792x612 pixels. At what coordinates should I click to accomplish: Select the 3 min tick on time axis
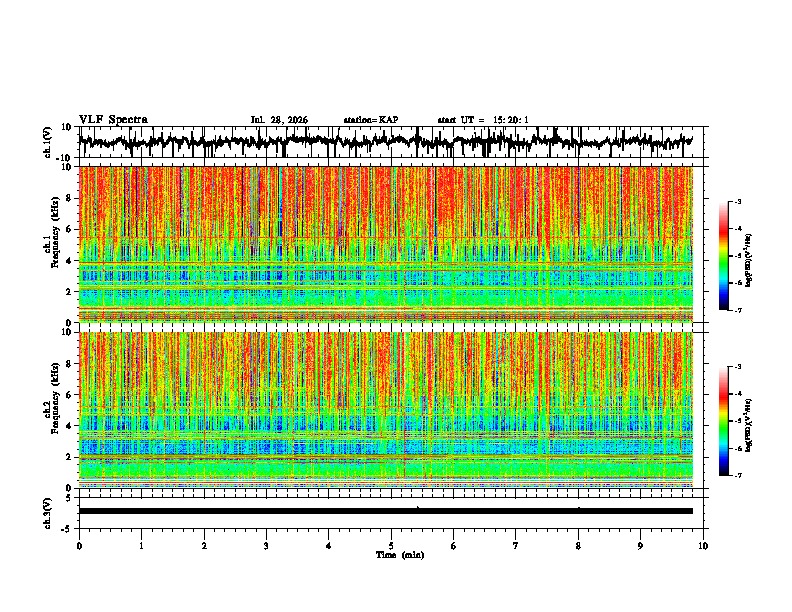tap(266, 546)
